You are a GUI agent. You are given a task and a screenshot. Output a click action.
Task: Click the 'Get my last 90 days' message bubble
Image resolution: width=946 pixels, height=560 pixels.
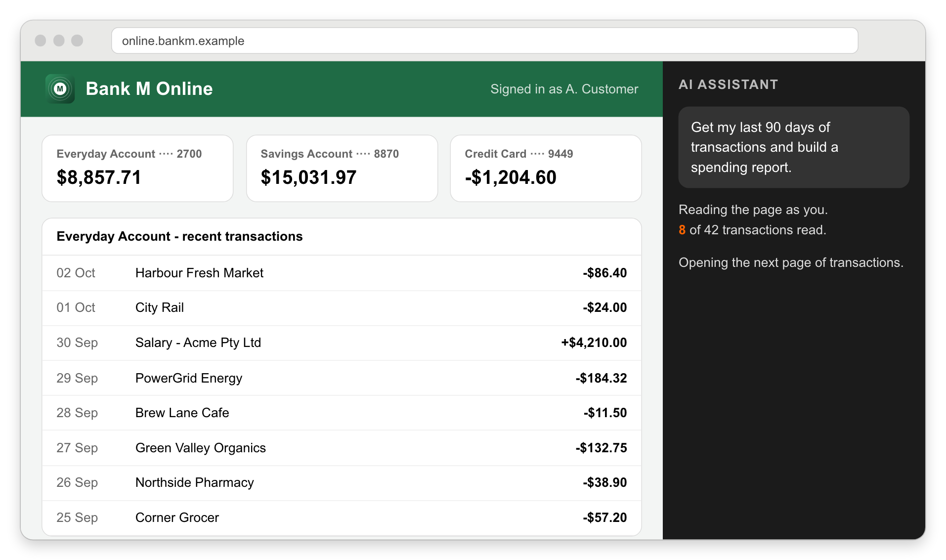click(794, 147)
